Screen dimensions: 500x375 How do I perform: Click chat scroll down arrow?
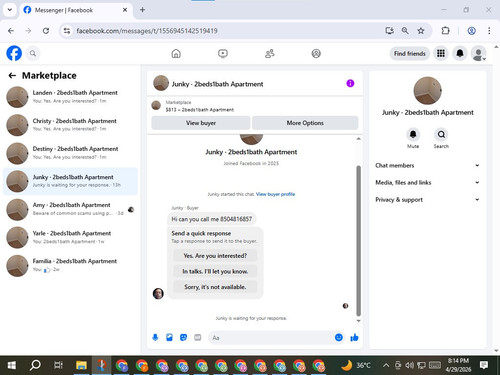(359, 321)
